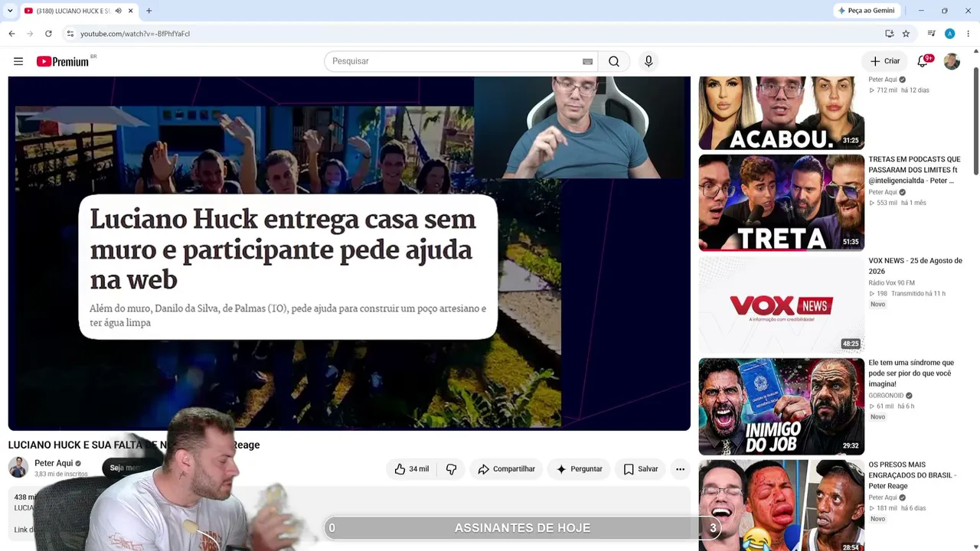Screen dimensions: 980x551
Task: Open the INIMIGO DO JOB thumbnail
Action: [781, 406]
